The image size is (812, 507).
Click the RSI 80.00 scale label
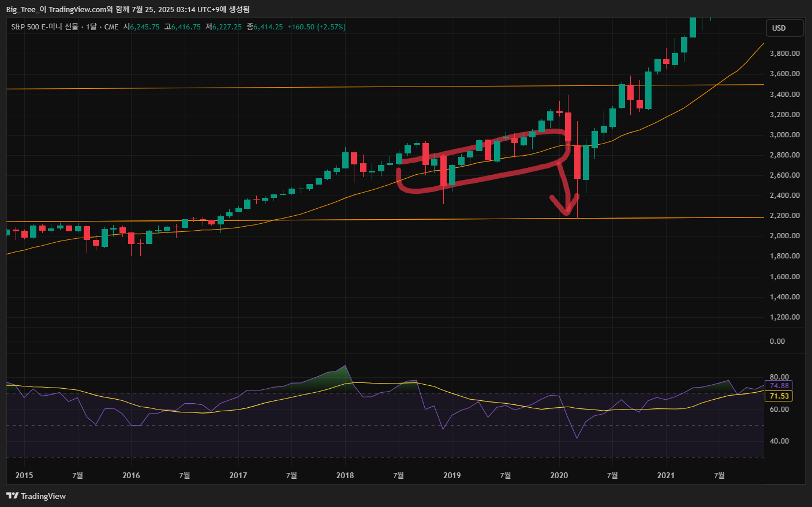tap(779, 377)
